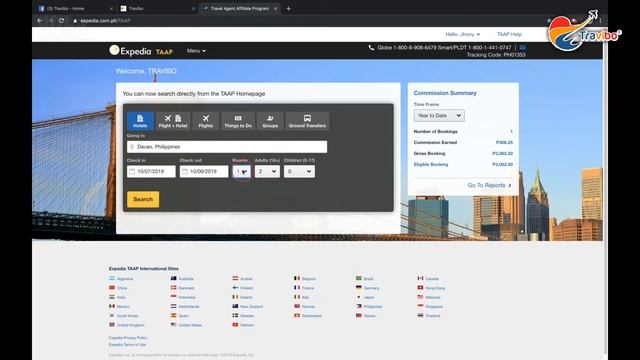Click the New Zealand flag icon

(236, 306)
